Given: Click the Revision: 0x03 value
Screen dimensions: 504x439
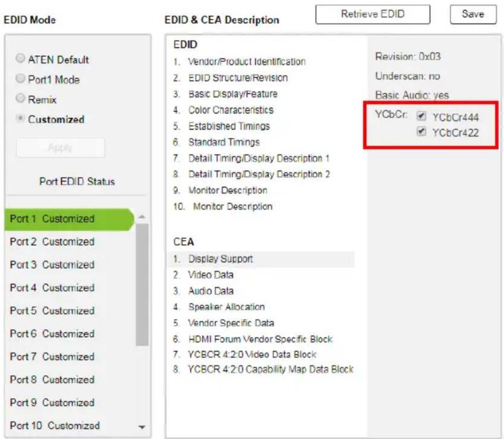Looking at the screenshot, I should click(408, 57).
